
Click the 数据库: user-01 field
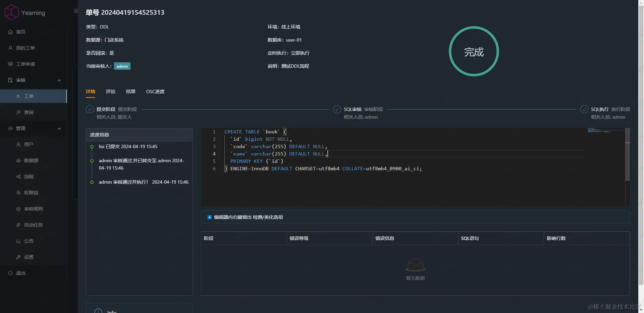coord(284,40)
